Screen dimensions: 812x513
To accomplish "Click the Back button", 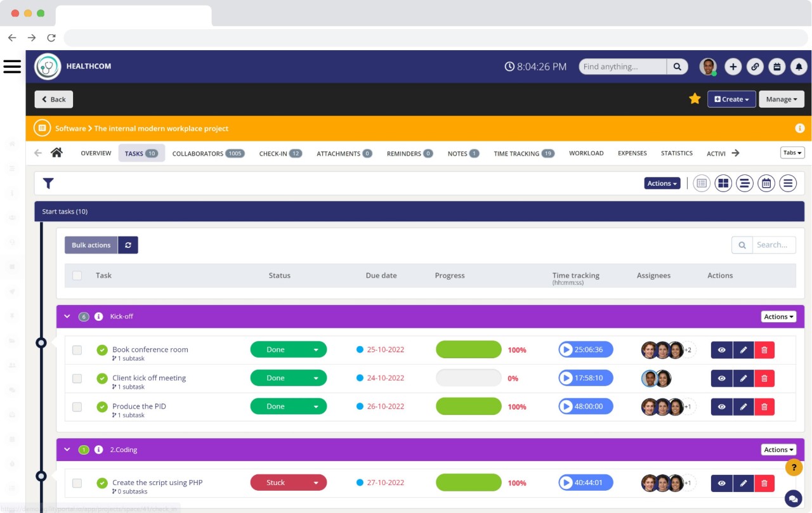I will 53,99.
